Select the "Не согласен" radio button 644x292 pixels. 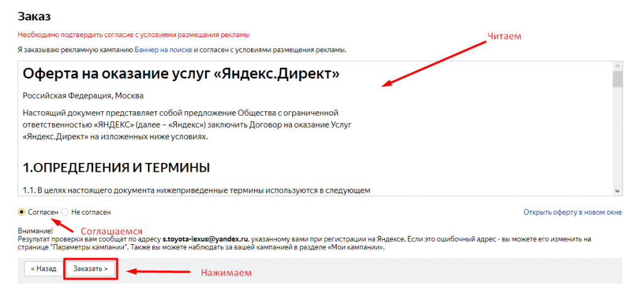(x=65, y=212)
